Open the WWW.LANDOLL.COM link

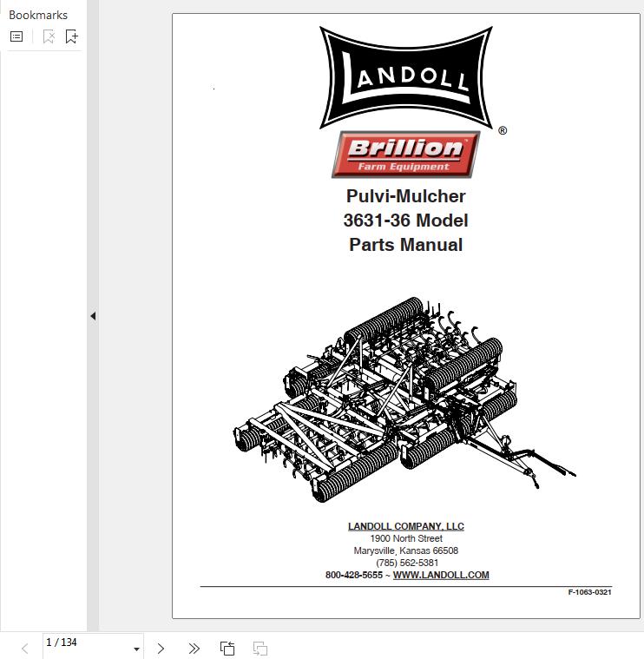click(x=441, y=575)
